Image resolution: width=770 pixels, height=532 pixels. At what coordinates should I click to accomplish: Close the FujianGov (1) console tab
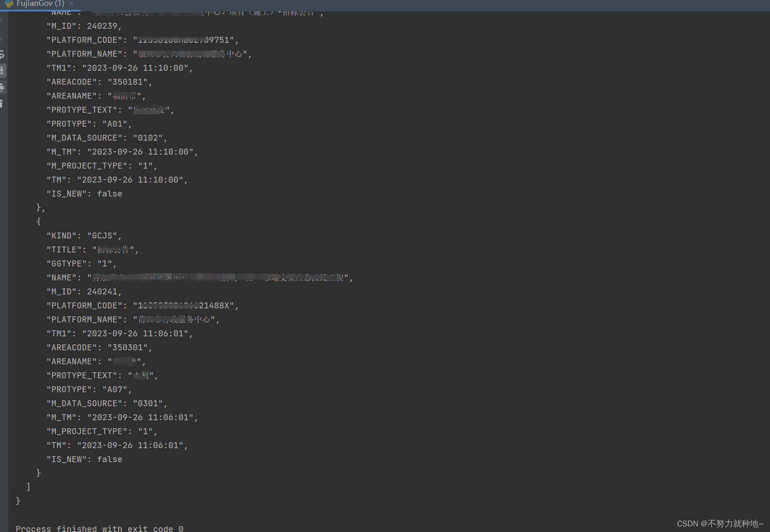click(70, 4)
